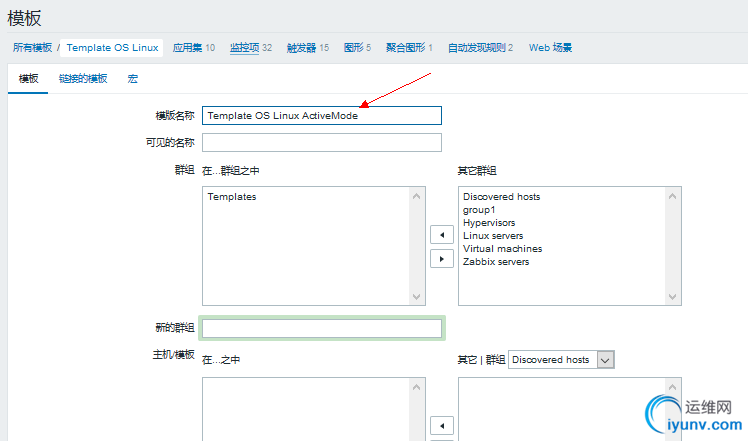Move selected group left with arrow button
Screen dimensions: 748x441
coord(442,235)
